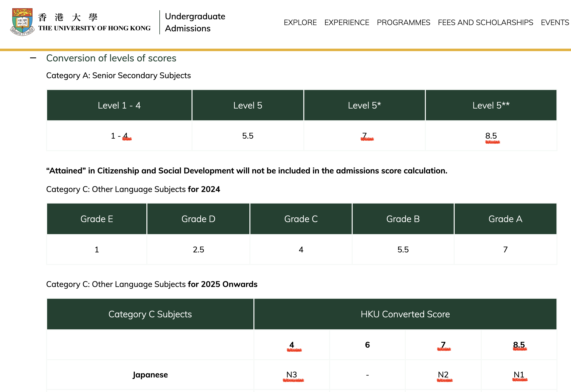Open the EXPERIENCE menu

tap(347, 23)
